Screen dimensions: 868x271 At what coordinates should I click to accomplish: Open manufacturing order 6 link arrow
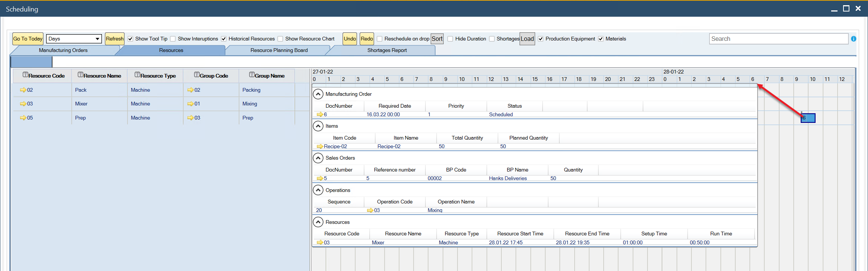coord(320,114)
